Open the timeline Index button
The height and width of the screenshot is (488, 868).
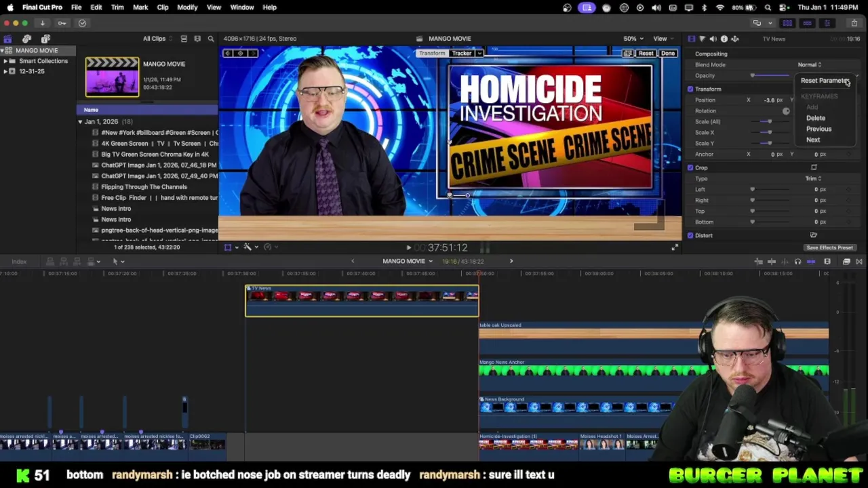coord(18,262)
